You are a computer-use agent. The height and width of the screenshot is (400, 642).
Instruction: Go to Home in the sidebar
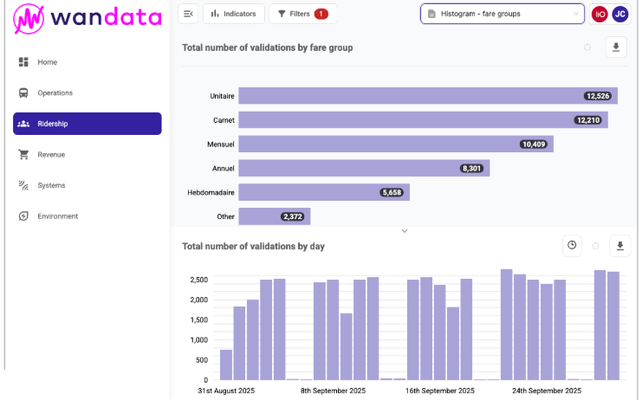[47, 62]
